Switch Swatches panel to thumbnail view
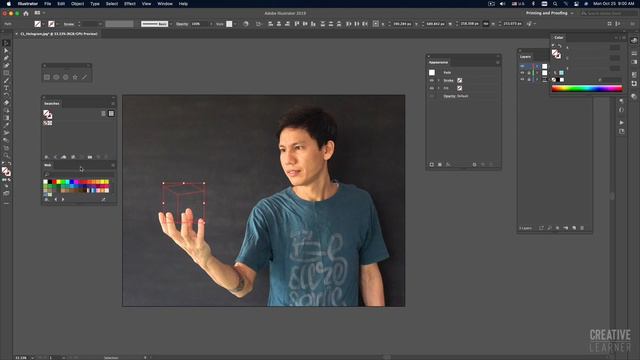Image resolution: width=640 pixels, height=360 pixels. coord(111,113)
